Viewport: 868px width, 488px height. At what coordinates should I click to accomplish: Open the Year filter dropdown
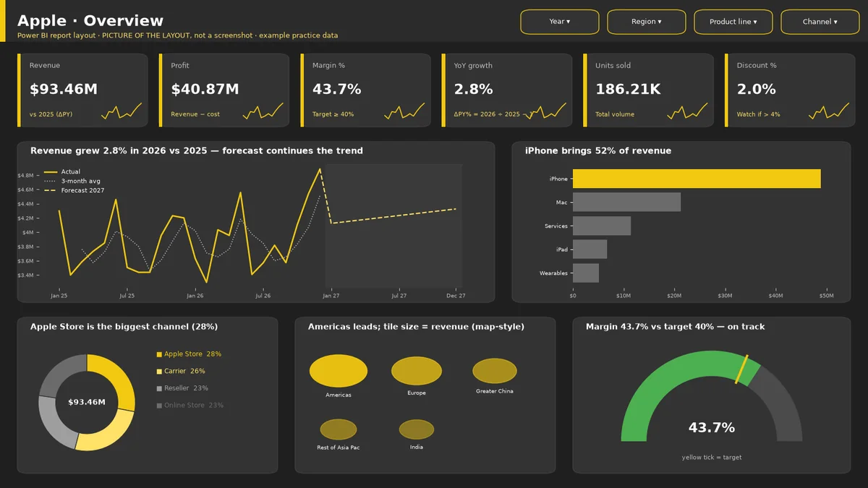point(560,22)
